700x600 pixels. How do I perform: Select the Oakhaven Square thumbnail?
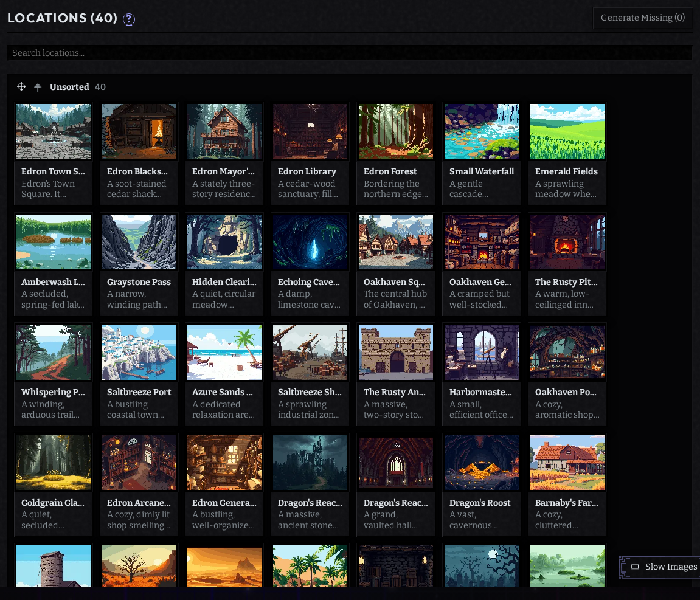pos(396,242)
